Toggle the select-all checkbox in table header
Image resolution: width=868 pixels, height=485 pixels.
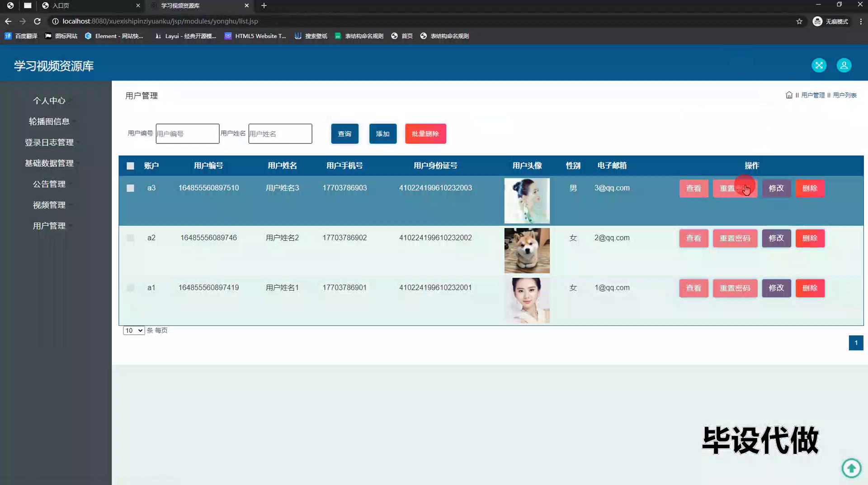(130, 166)
